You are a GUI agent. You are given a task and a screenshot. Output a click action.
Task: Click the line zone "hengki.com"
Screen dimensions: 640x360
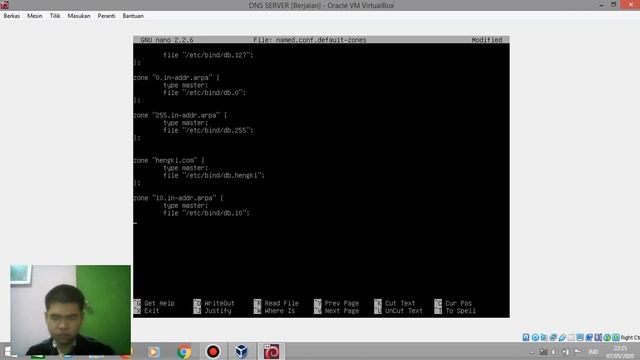(x=169, y=160)
